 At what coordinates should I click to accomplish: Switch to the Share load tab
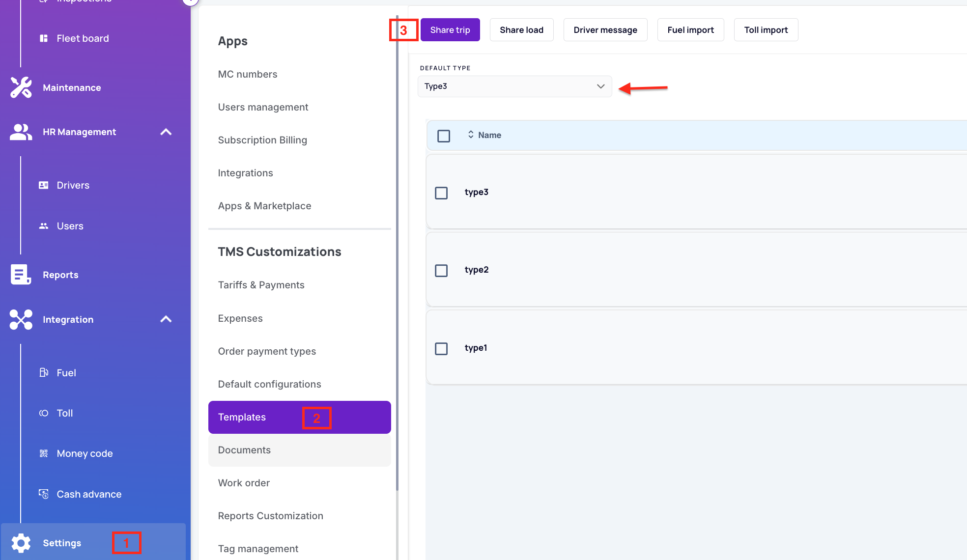tap(521, 30)
